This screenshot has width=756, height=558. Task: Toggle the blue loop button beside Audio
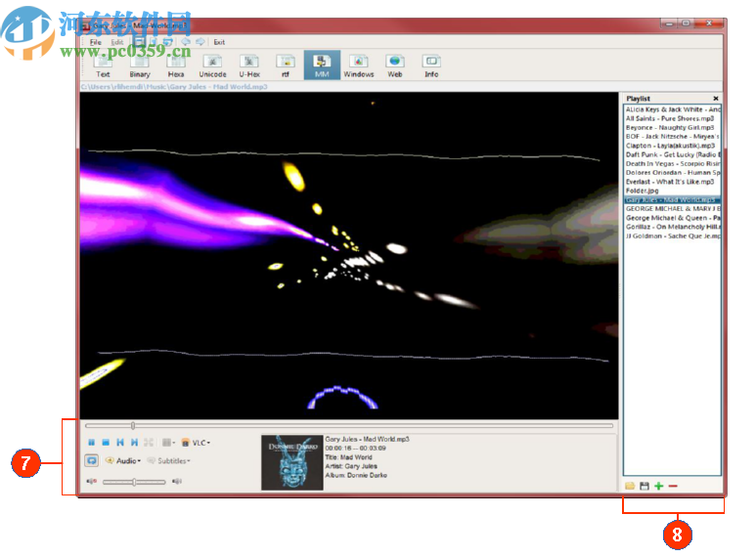pyautogui.click(x=91, y=460)
